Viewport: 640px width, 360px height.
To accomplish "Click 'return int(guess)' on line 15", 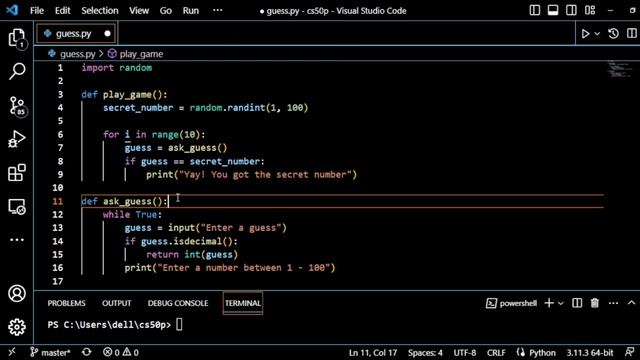I will (x=192, y=255).
